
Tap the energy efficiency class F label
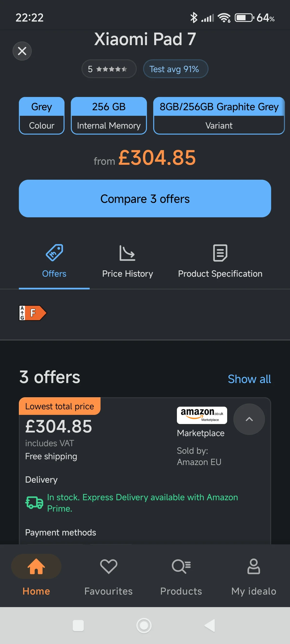[x=33, y=313]
